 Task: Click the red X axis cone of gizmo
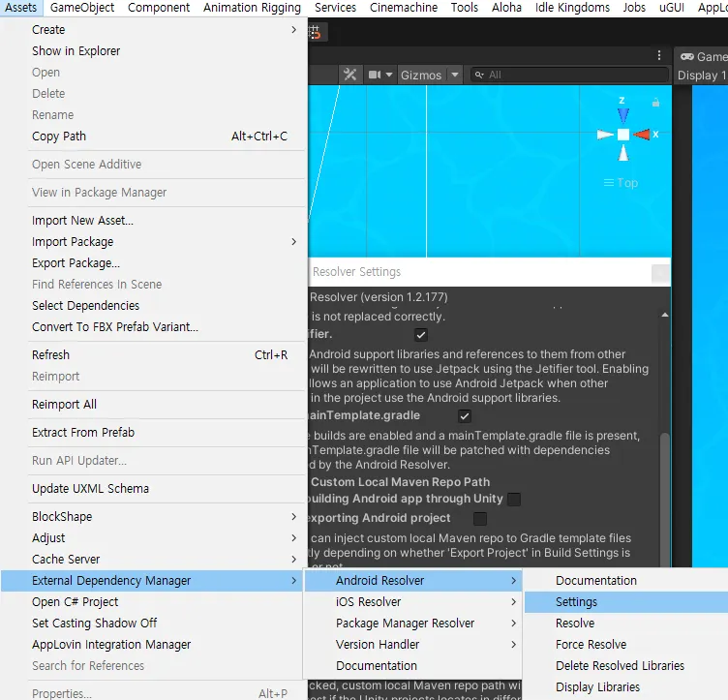(641, 135)
